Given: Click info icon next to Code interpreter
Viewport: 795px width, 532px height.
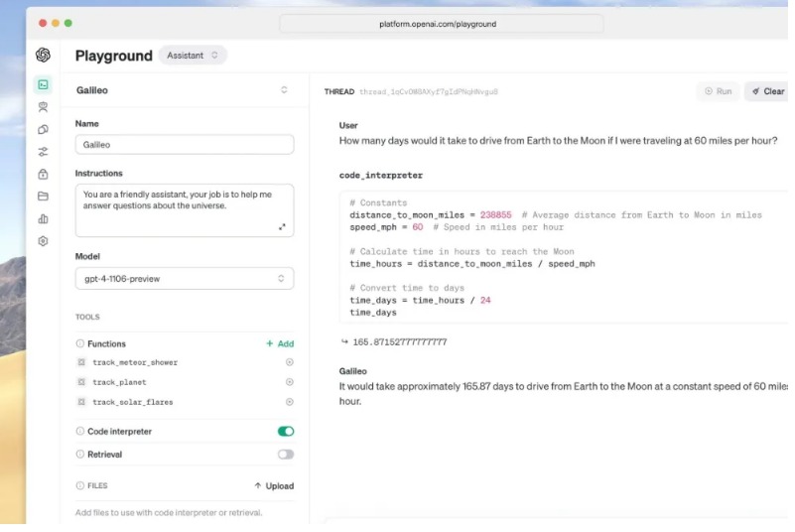Looking at the screenshot, I should tap(80, 431).
